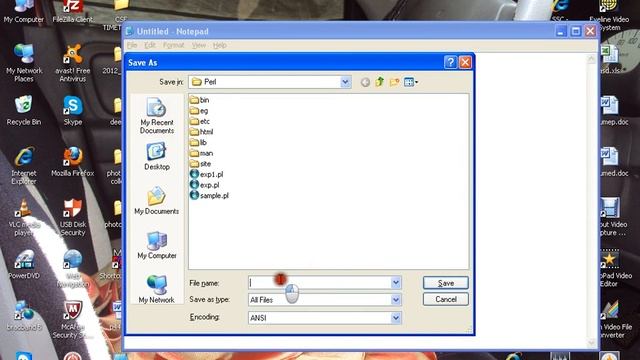The height and width of the screenshot is (360, 640).
Task: Select the site folder
Action: click(x=200, y=164)
